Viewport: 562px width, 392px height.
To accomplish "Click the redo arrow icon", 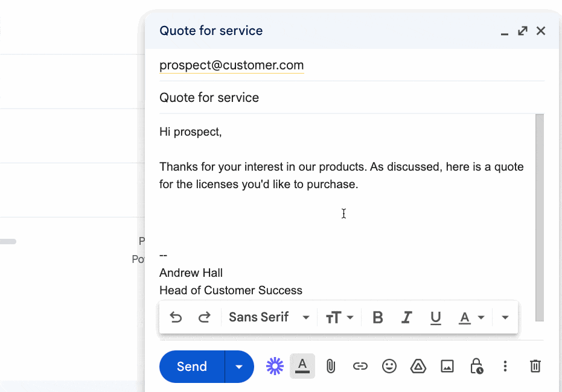I will pyautogui.click(x=205, y=317).
